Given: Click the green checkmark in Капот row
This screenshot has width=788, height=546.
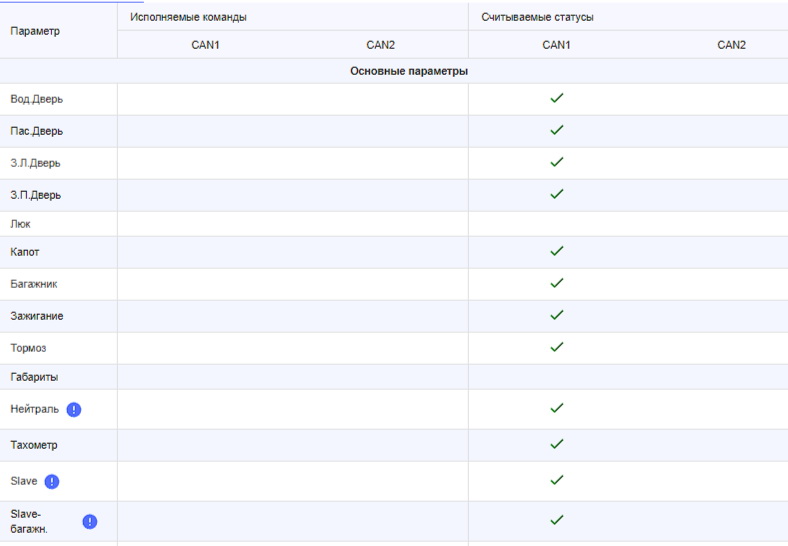Looking at the screenshot, I should (x=557, y=251).
